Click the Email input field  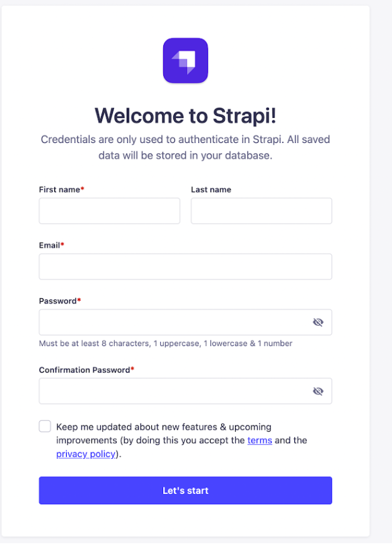pyautogui.click(x=185, y=267)
